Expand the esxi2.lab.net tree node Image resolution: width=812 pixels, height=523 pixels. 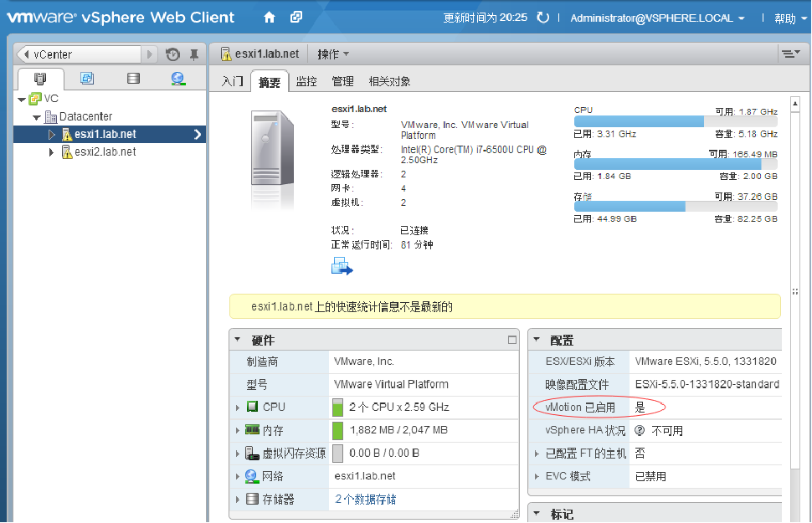(51, 152)
